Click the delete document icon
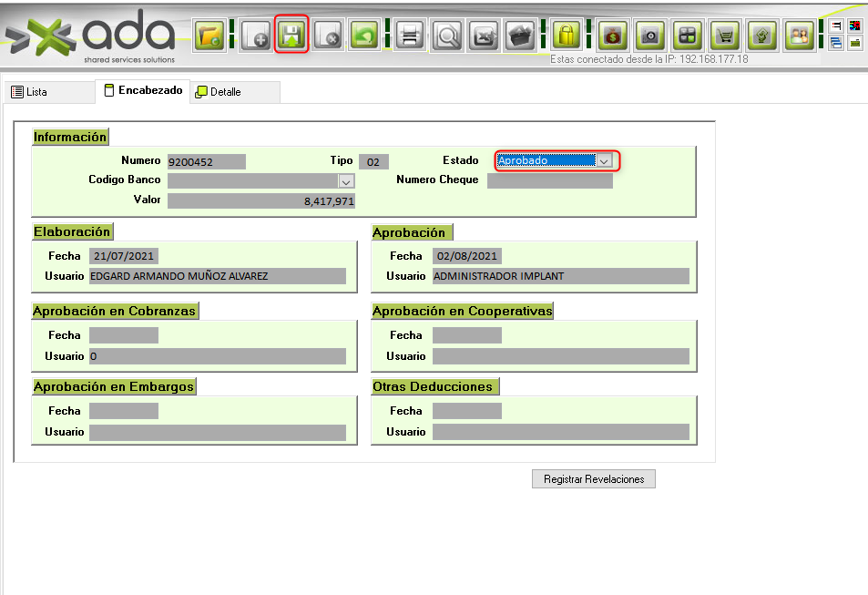The width and height of the screenshot is (868, 595). [x=328, y=36]
